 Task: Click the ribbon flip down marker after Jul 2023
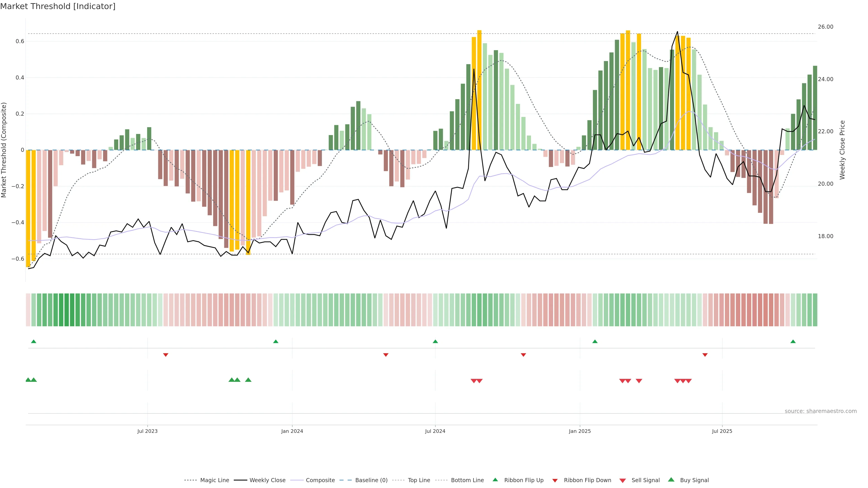165,355
